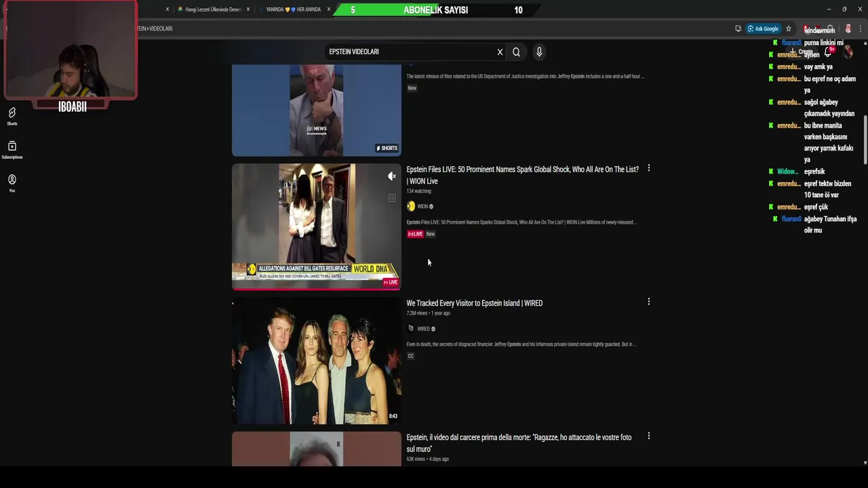The width and height of the screenshot is (868, 488).
Task: Open Chrome three-dot menu
Action: point(861,28)
